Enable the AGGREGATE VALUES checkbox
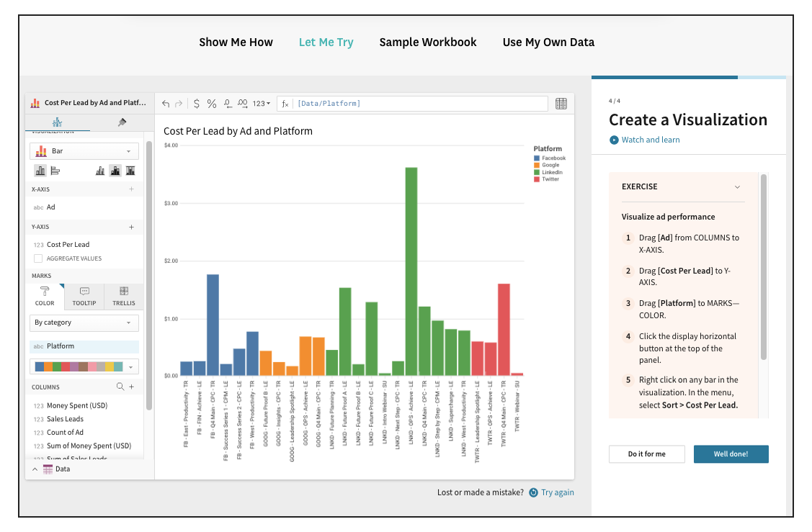The height and width of the screenshot is (532, 812). coord(38,258)
